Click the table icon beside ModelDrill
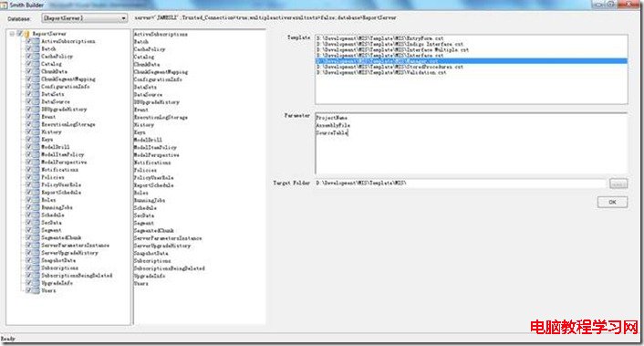This screenshot has width=644, height=346. click(36, 147)
